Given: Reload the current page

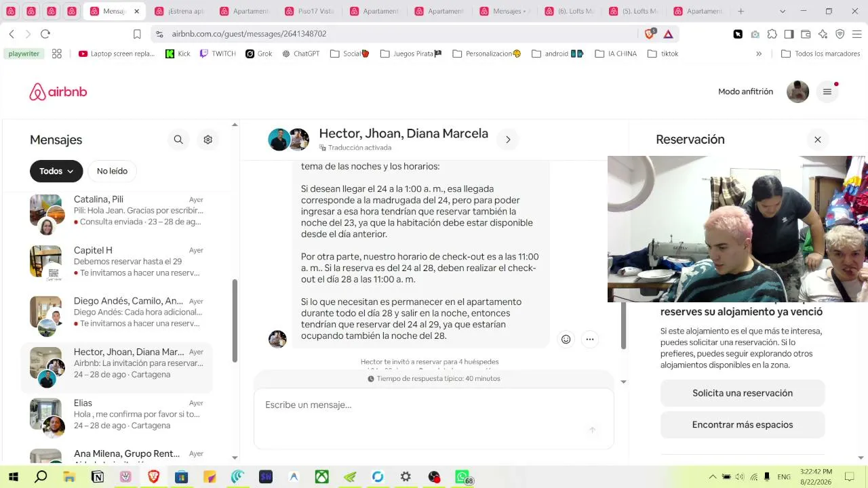Looking at the screenshot, I should [45, 34].
